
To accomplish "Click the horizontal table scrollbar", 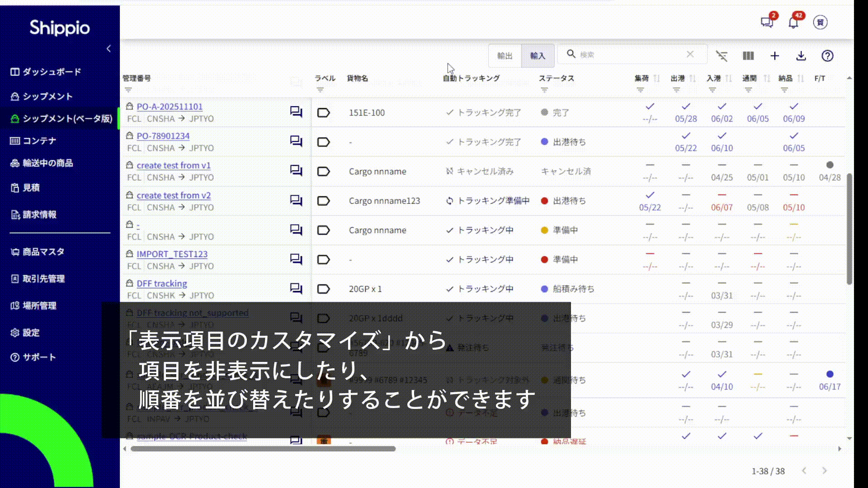I will 263,449.
